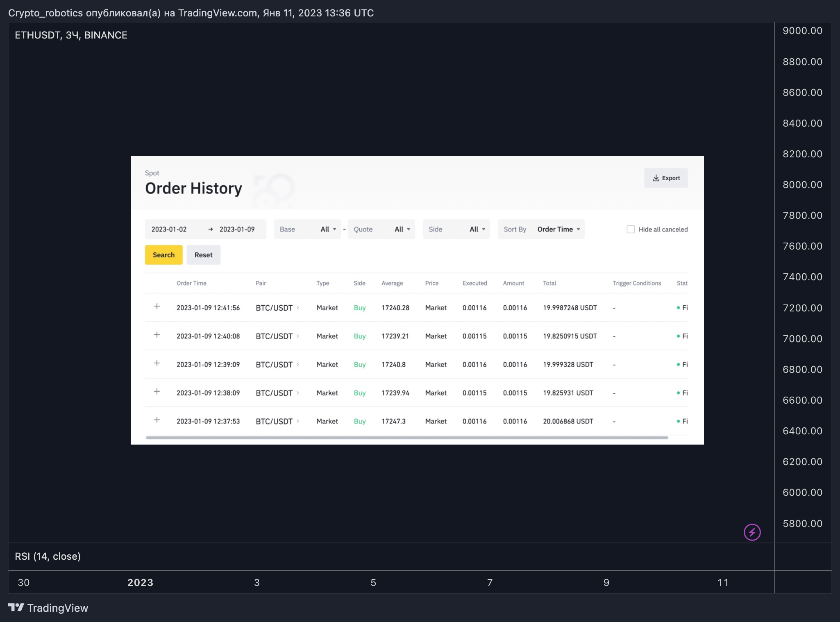This screenshot has height=622, width=840.
Task: Click the BTC/USDT pair in the 12:37:53 row
Action: pos(274,421)
